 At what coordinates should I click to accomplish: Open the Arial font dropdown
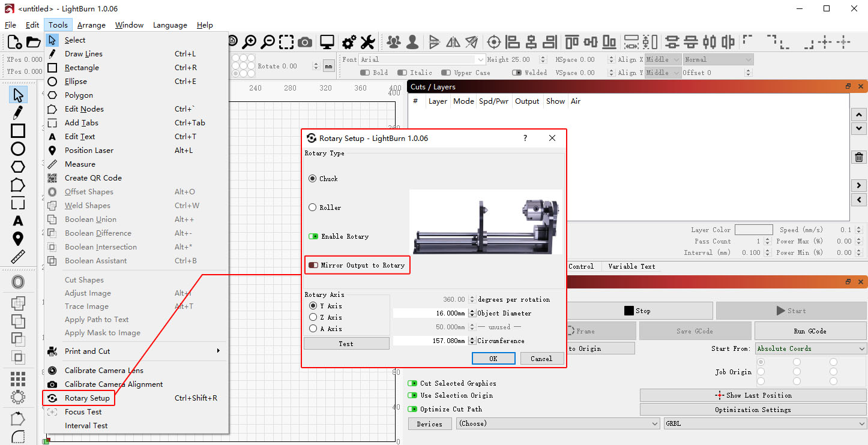tap(422, 59)
